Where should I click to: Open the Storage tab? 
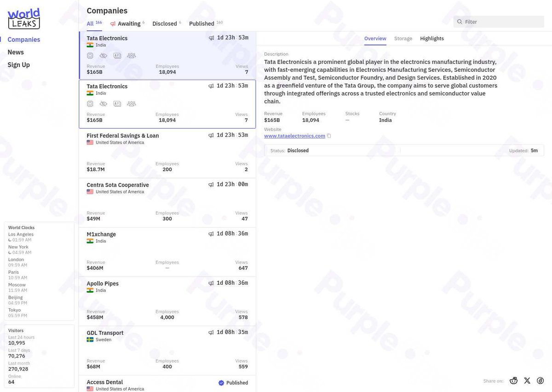tap(403, 39)
